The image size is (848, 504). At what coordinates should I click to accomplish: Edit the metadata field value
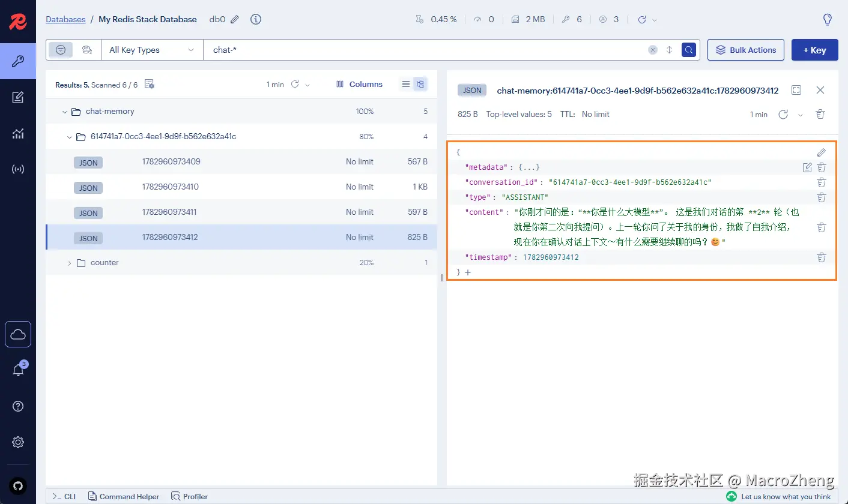(x=807, y=167)
